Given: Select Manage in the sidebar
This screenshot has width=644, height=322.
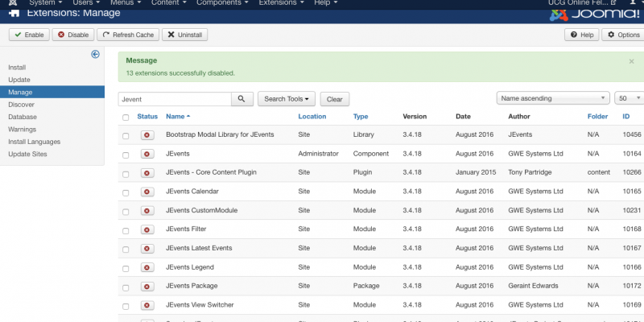Looking at the screenshot, I should (x=52, y=92).
